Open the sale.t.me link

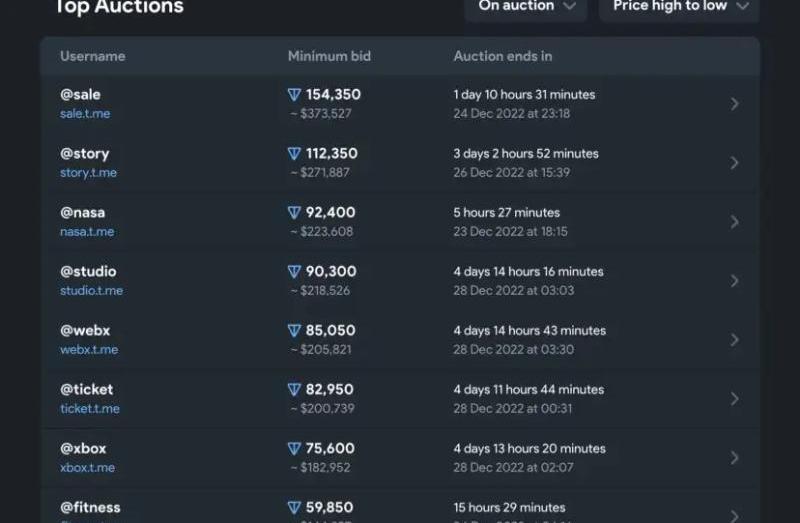click(85, 113)
